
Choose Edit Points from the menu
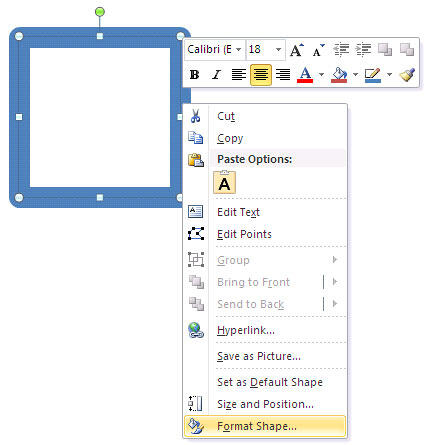[244, 234]
